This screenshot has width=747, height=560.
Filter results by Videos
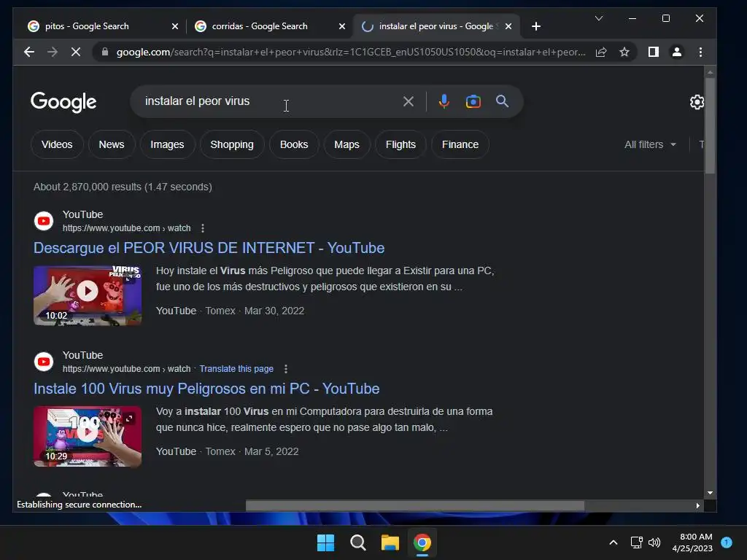(x=57, y=144)
